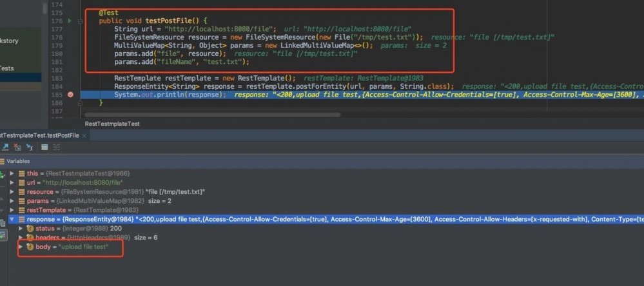Image resolution: width=644 pixels, height=286 pixels.
Task: Click the variable icon beside 'restTemplate'
Action: coord(21,210)
